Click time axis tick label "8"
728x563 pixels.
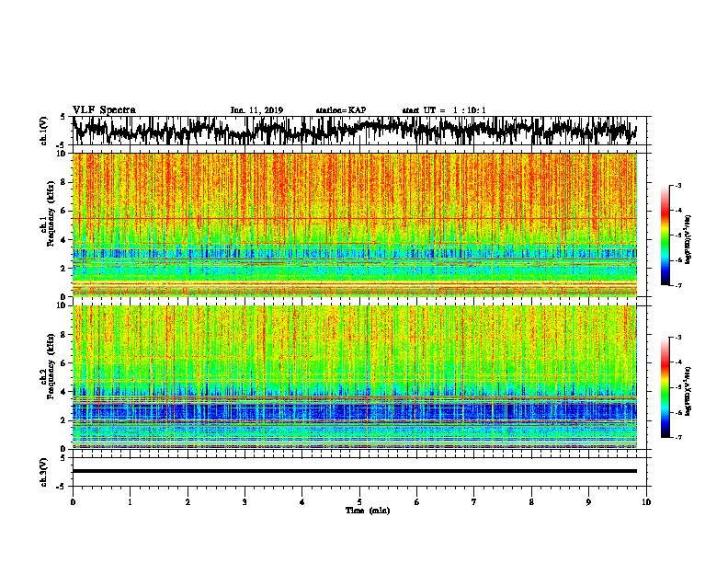[531, 501]
